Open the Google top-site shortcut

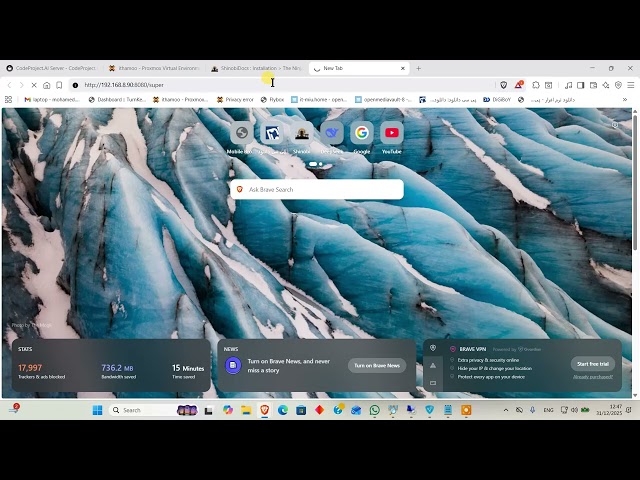click(362, 133)
